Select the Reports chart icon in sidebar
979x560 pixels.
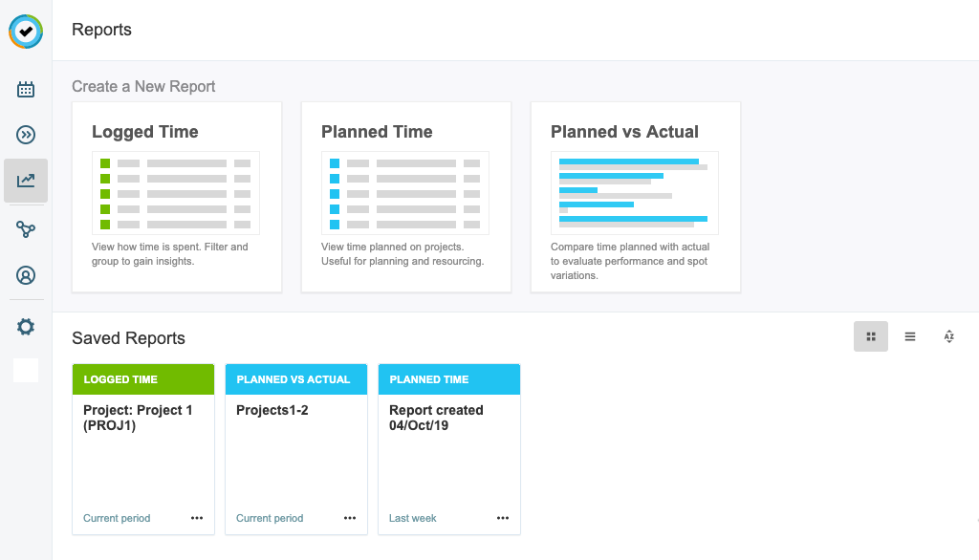(26, 181)
